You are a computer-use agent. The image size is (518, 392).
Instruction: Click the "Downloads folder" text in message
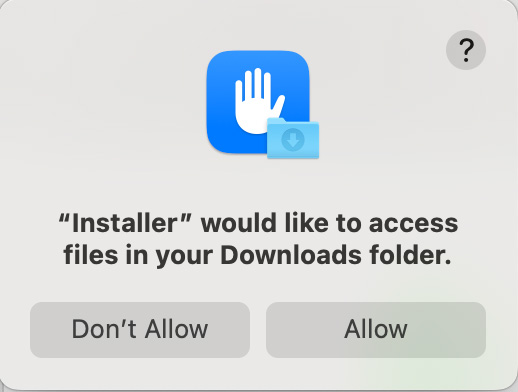click(336, 255)
